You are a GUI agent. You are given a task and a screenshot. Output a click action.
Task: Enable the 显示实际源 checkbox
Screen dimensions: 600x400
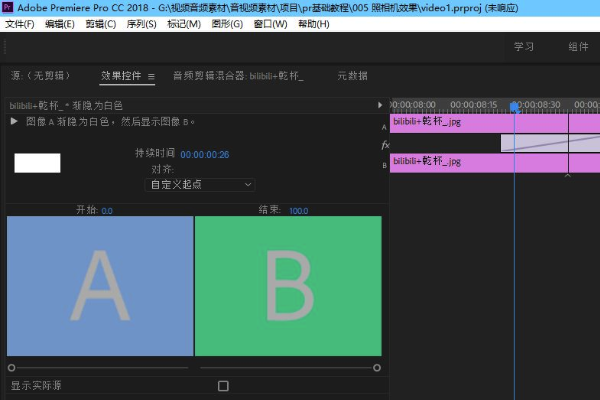223,386
